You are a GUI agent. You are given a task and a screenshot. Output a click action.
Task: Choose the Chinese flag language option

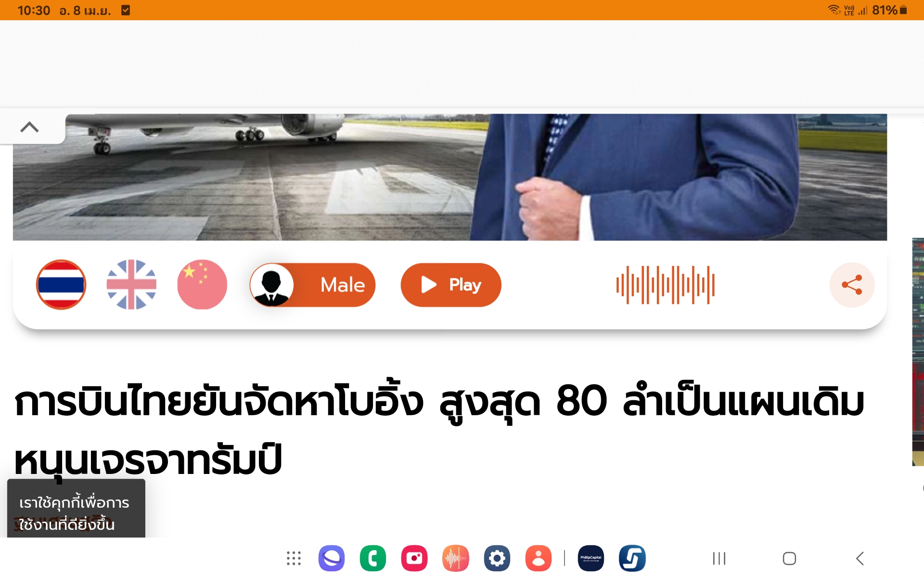click(202, 285)
